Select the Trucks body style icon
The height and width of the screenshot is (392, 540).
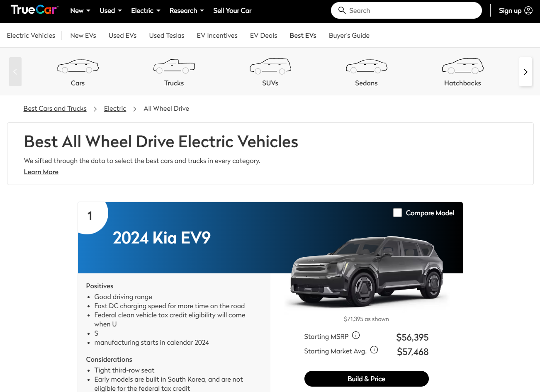(174, 66)
